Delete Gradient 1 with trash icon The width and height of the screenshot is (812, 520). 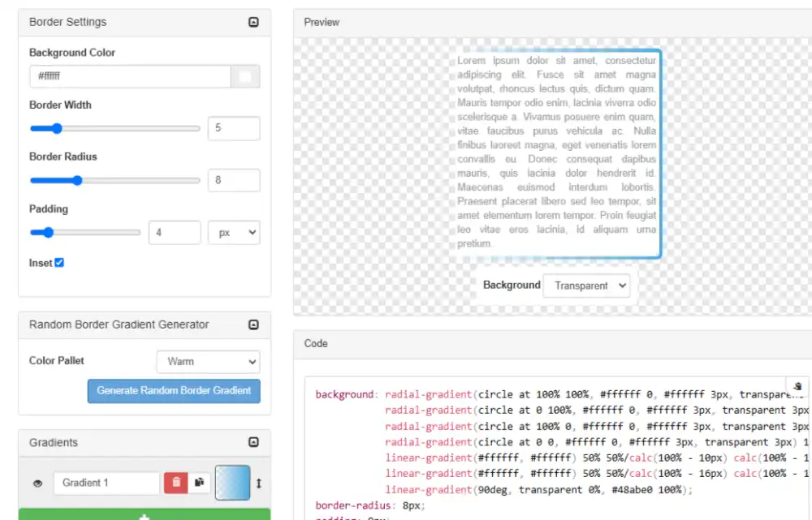point(176,483)
